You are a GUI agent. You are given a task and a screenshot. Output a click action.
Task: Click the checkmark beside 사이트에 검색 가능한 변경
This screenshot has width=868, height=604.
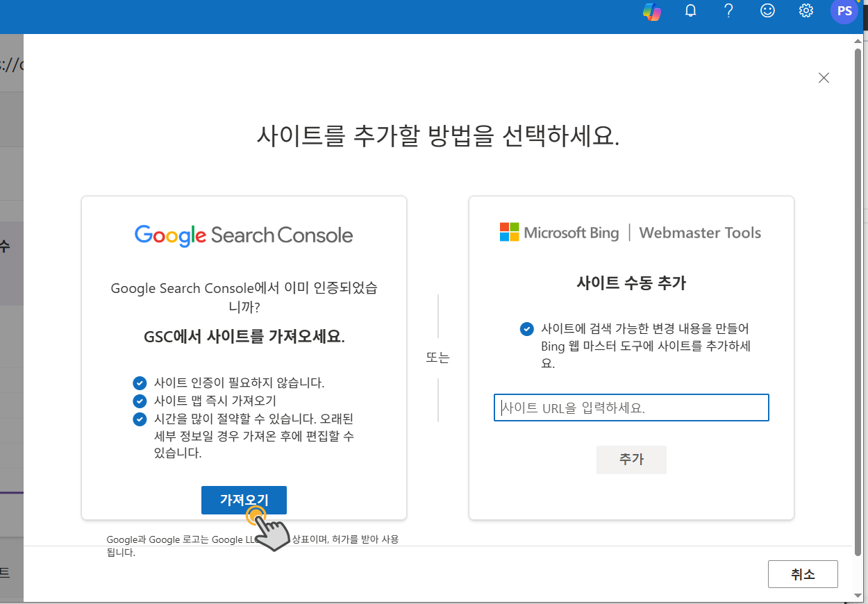pyautogui.click(x=527, y=328)
